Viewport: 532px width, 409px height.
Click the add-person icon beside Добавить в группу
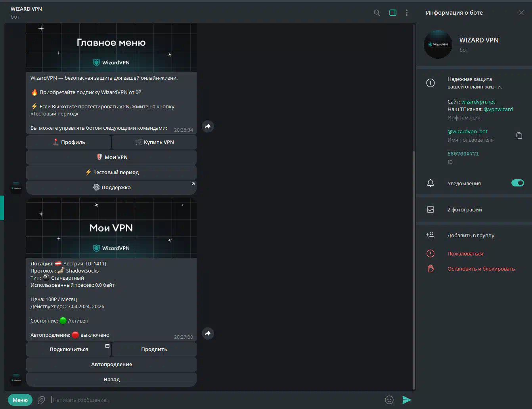[430, 235]
